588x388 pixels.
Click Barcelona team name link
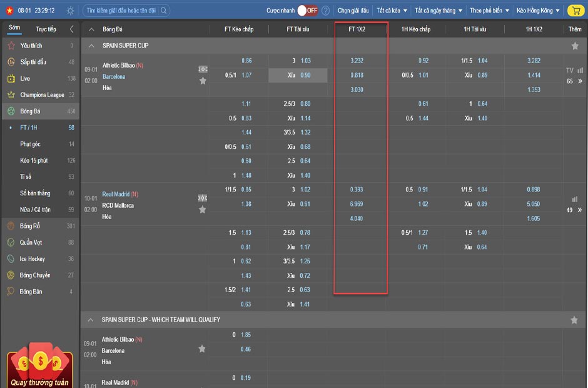click(114, 76)
